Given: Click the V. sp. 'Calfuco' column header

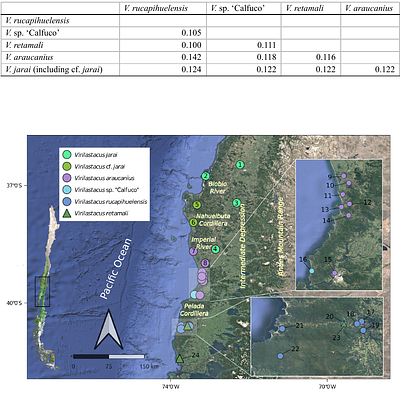Looking at the screenshot, I should (x=238, y=8).
